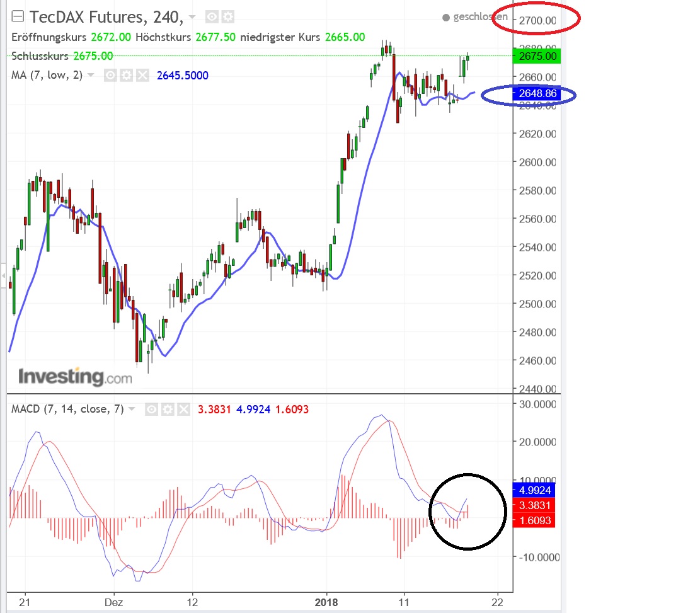
Task: Open the TecDAX Futures title dropdown
Action: pos(192,18)
